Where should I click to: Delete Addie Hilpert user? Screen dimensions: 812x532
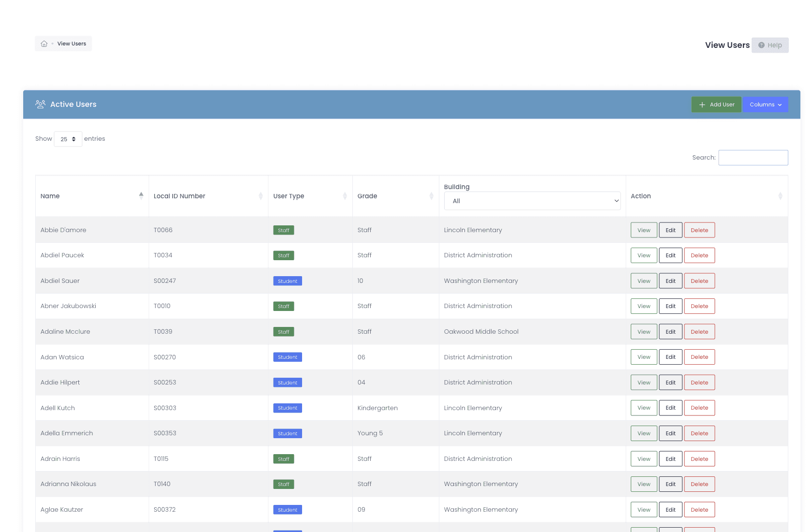[x=699, y=383]
